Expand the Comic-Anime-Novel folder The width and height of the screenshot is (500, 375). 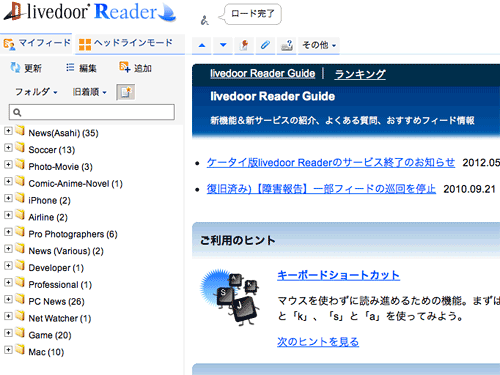click(8, 181)
